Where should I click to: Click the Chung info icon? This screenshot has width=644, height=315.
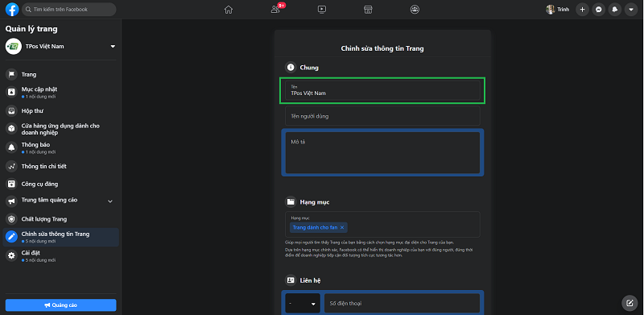tap(291, 68)
